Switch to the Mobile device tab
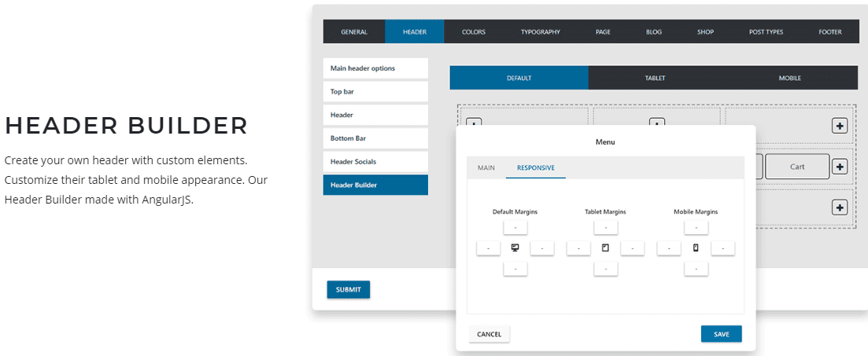 [x=790, y=78]
